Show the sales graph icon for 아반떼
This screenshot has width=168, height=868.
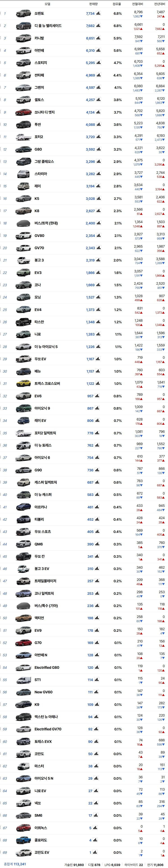[x=98, y=51]
